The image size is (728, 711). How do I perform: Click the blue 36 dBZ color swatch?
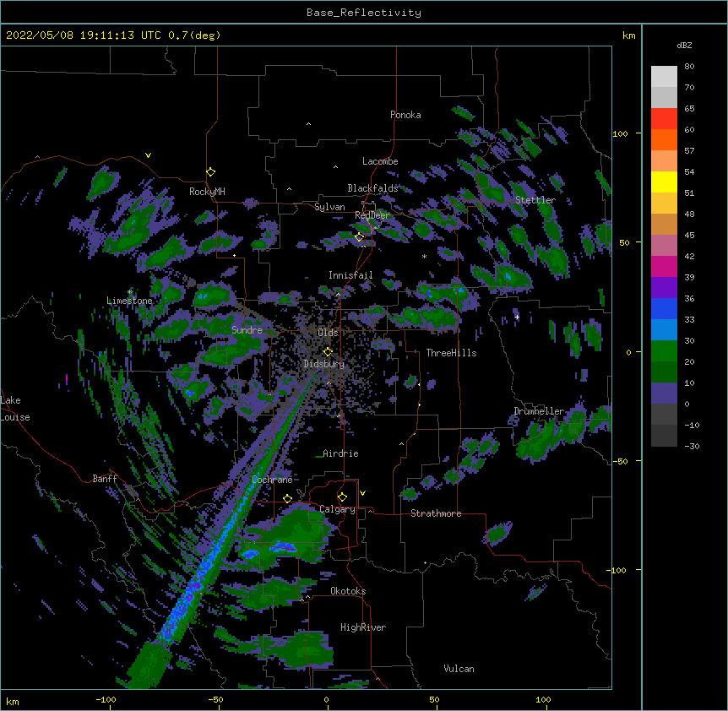click(664, 308)
